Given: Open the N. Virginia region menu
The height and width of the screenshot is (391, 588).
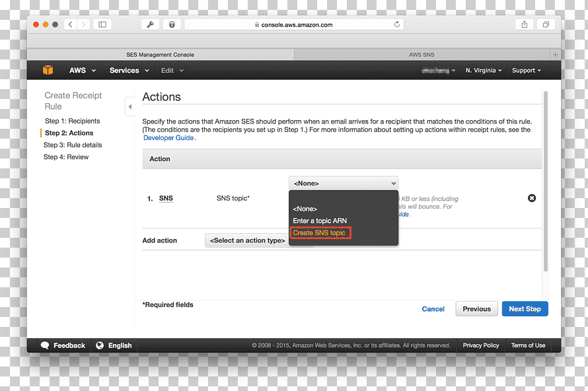Looking at the screenshot, I should tap(483, 70).
